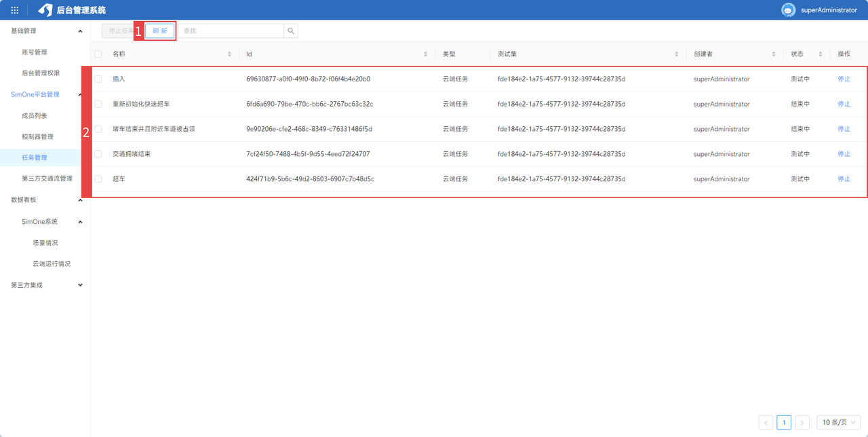Image resolution: width=868 pixels, height=437 pixels.
Task: Open 成员列表 in the sidebar
Action: (35, 116)
